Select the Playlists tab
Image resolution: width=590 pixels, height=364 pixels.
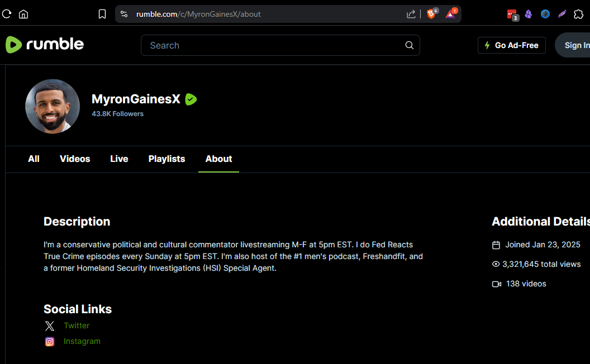pos(166,159)
